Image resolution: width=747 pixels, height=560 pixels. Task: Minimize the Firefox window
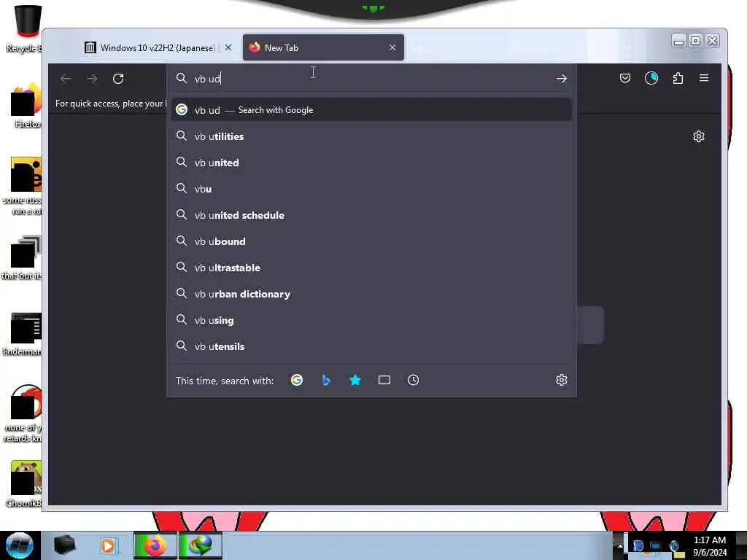click(x=679, y=42)
